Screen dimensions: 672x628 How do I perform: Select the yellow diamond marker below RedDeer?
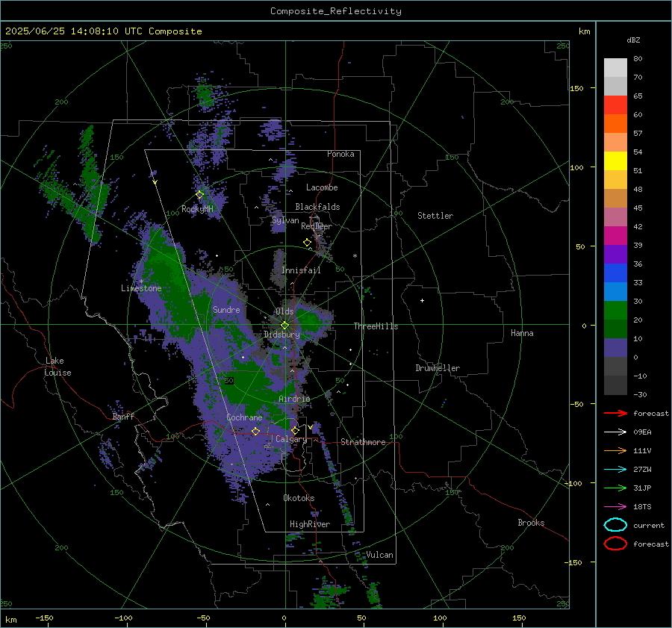click(307, 243)
